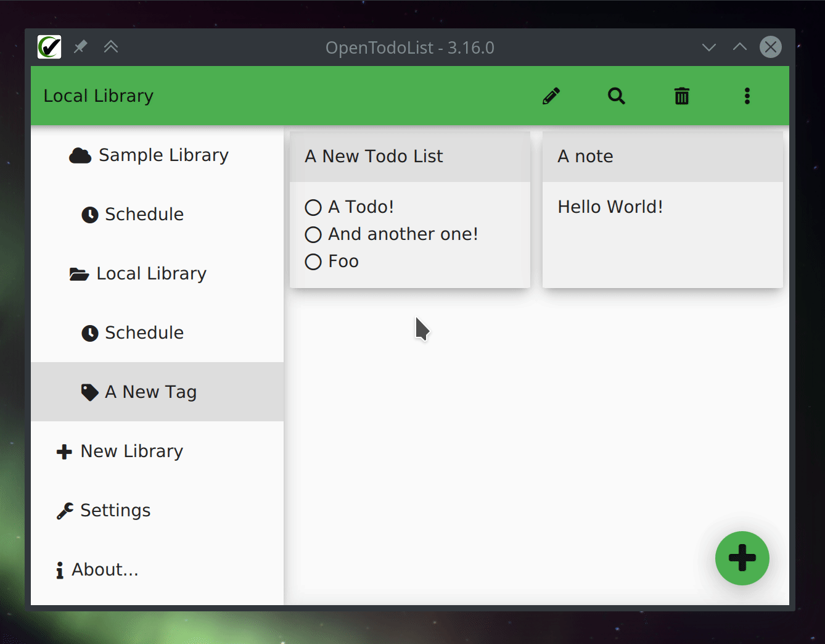The height and width of the screenshot is (644, 825).
Task: Click the 'Foo' item text
Action: [x=343, y=262]
